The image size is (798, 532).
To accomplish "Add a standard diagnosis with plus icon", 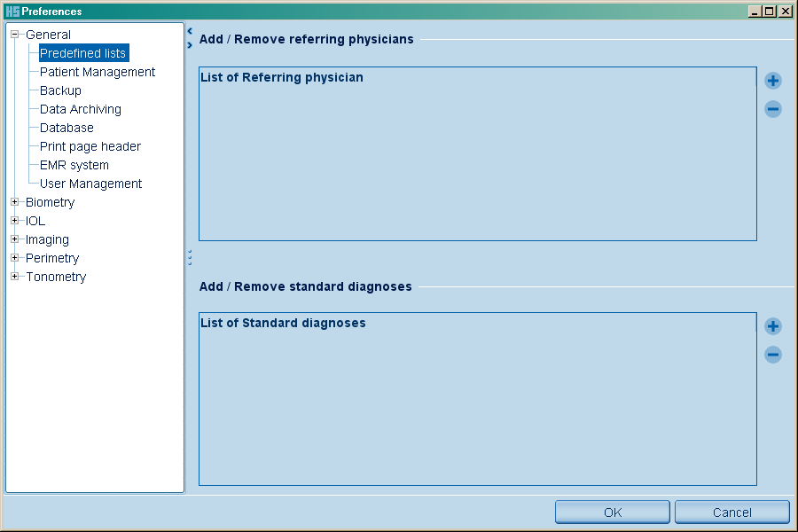I will (x=773, y=326).
